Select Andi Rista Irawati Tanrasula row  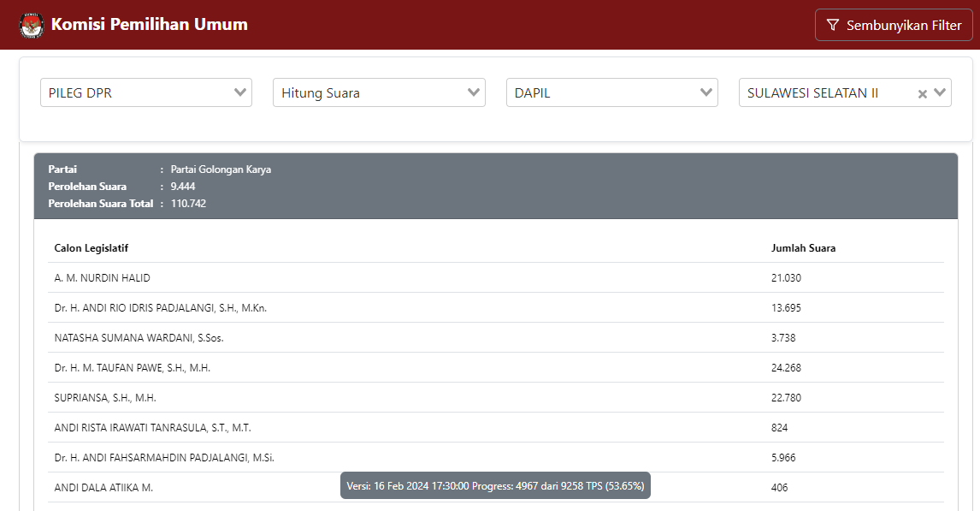pyautogui.click(x=152, y=428)
